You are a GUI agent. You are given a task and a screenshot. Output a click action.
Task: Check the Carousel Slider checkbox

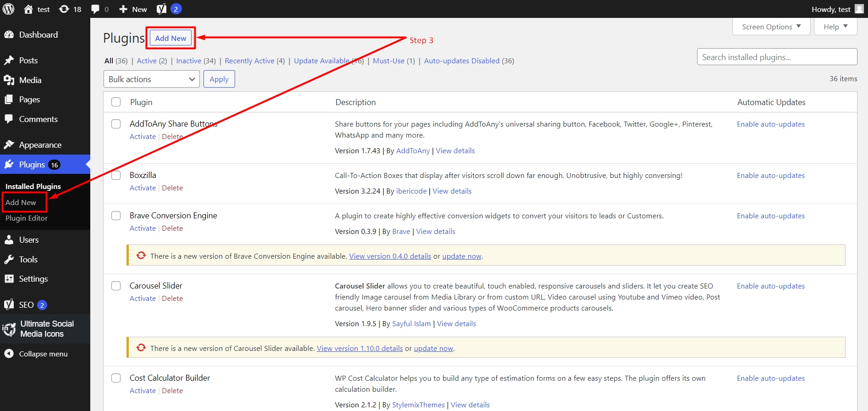coord(116,286)
